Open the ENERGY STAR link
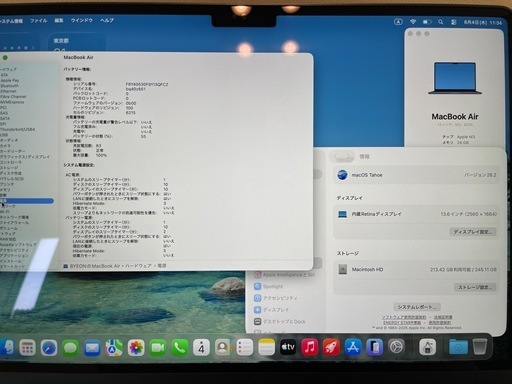The height and width of the screenshot is (384, 512). coord(402,323)
